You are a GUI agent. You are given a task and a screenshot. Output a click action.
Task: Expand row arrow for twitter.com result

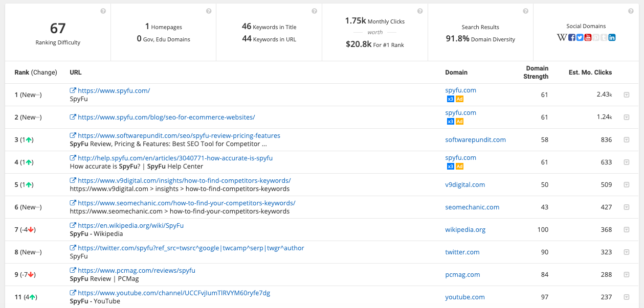[627, 252]
